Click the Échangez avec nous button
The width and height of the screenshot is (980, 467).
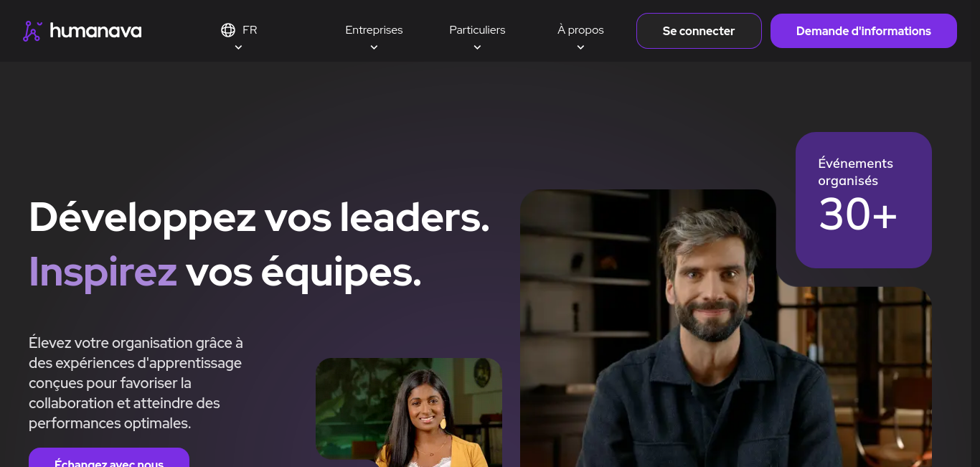click(x=109, y=458)
